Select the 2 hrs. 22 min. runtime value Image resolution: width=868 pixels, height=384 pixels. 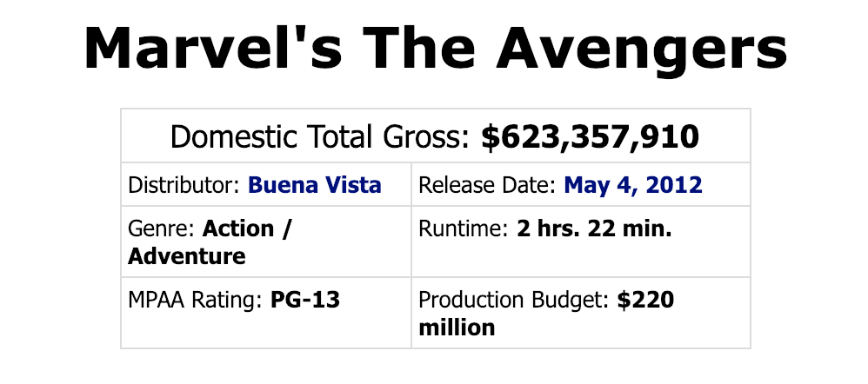[594, 229]
